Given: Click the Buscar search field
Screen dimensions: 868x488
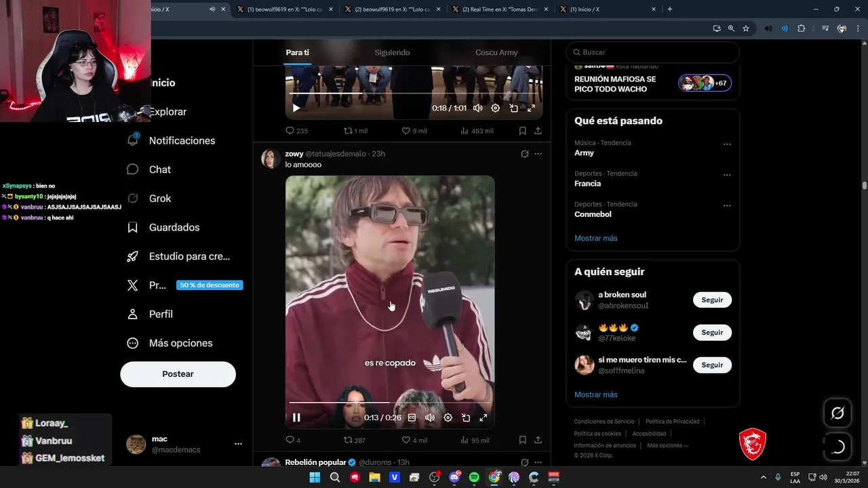Looking at the screenshot, I should (652, 52).
